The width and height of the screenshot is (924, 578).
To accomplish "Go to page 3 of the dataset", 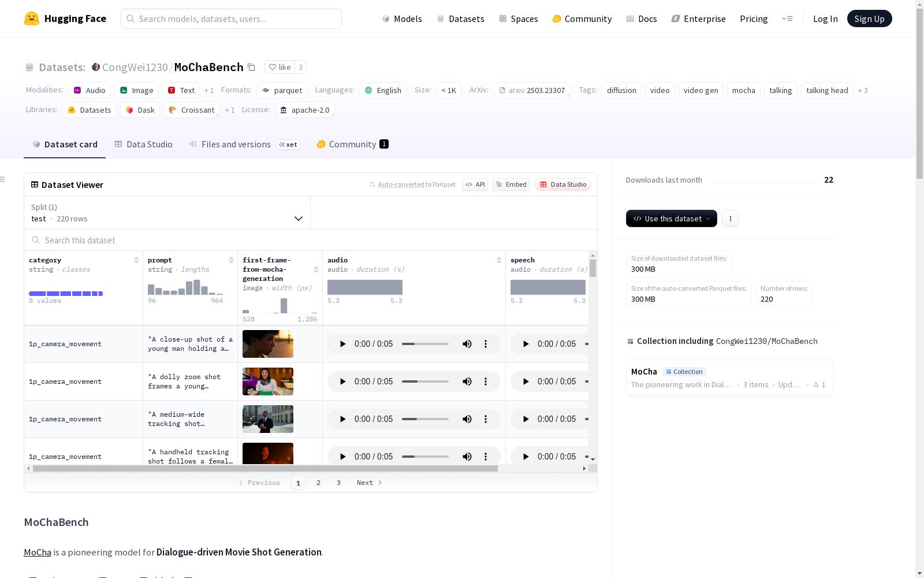I will click(338, 483).
